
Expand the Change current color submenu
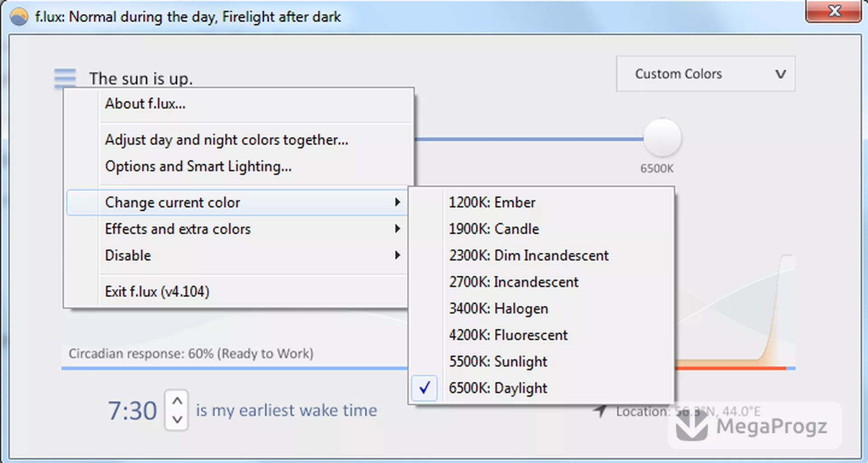tap(237, 202)
